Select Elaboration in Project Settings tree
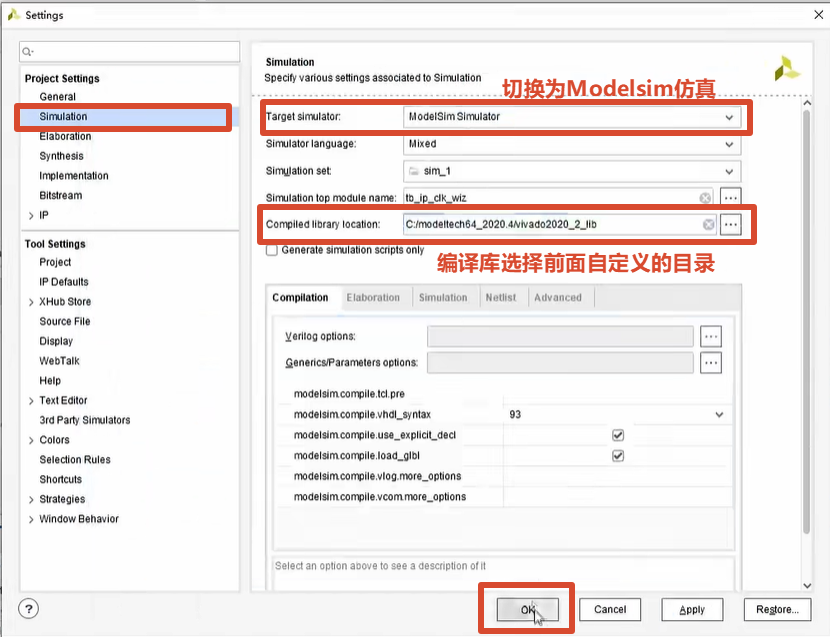The height and width of the screenshot is (637, 830). click(x=65, y=136)
